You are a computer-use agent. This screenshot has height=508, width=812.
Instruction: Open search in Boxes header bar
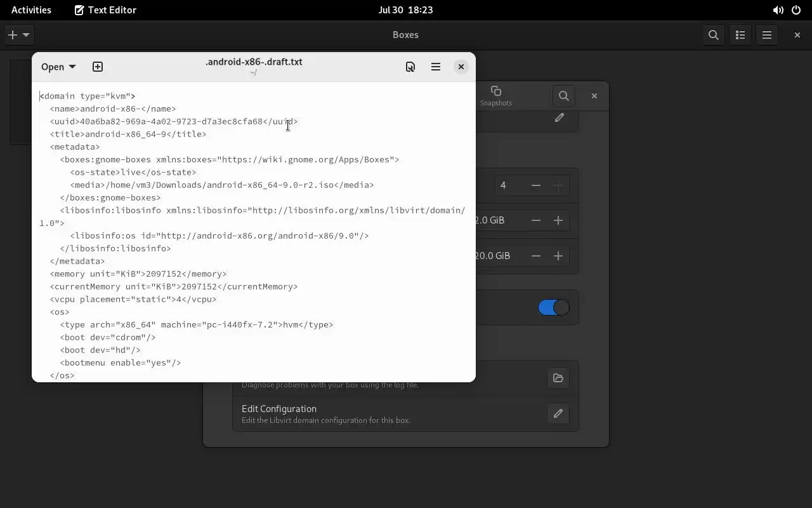(714, 35)
